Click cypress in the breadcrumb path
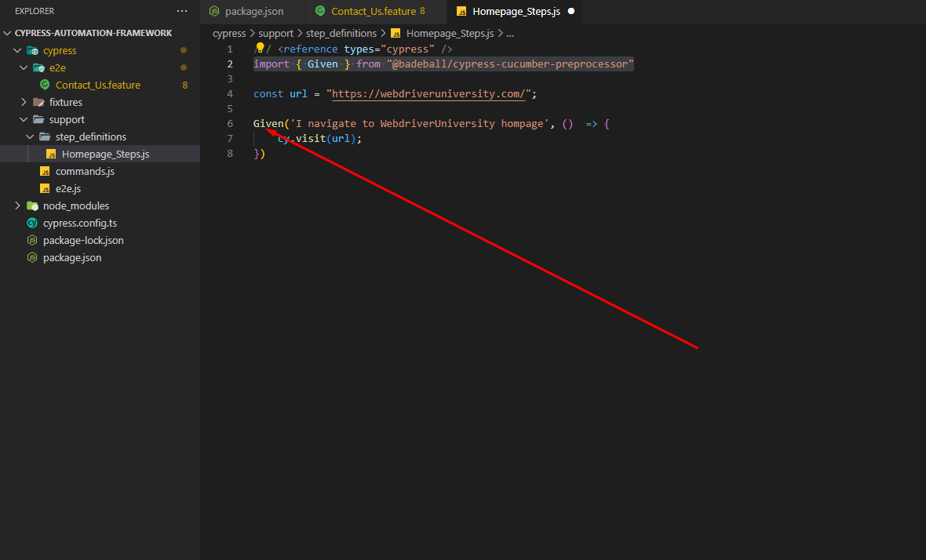926x560 pixels. 229,34
